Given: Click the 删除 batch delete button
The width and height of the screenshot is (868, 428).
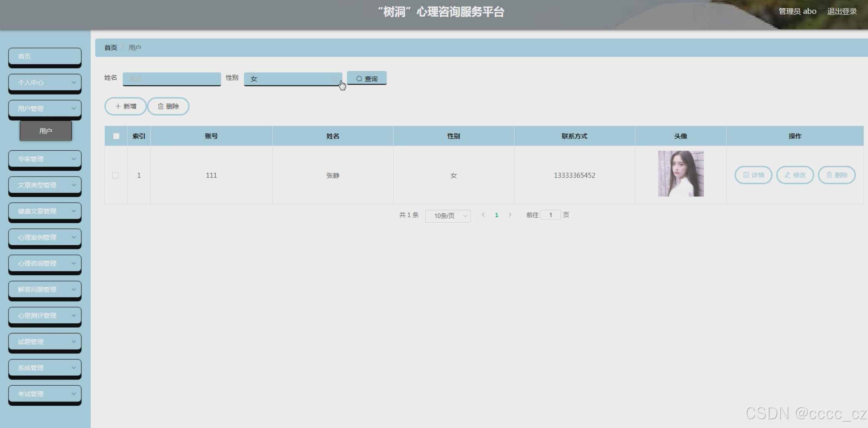Looking at the screenshot, I should (168, 106).
